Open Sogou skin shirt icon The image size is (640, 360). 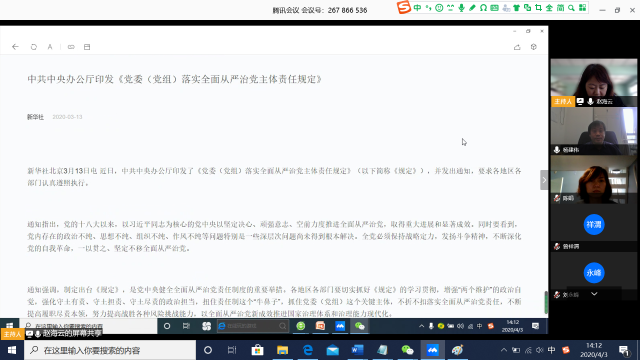tap(516, 8)
